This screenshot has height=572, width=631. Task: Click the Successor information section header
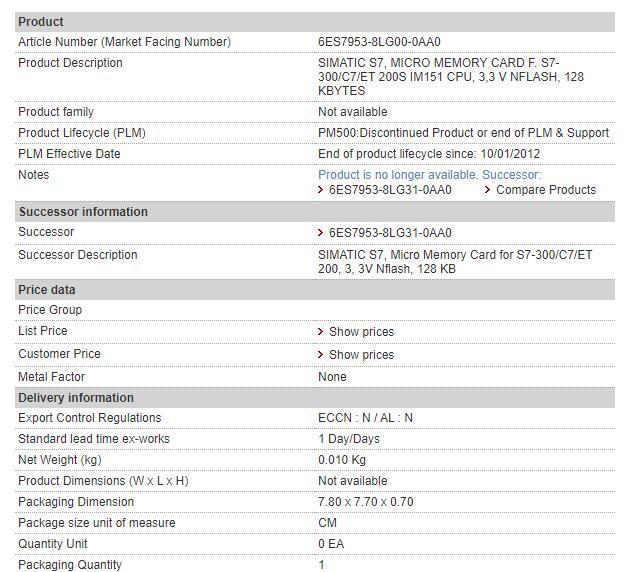tap(83, 212)
